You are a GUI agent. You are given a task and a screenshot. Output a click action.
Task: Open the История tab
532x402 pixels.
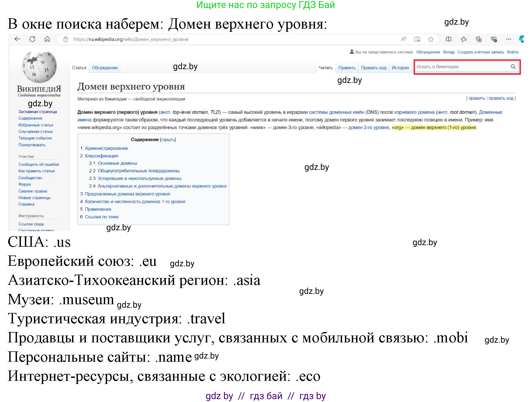click(x=400, y=68)
